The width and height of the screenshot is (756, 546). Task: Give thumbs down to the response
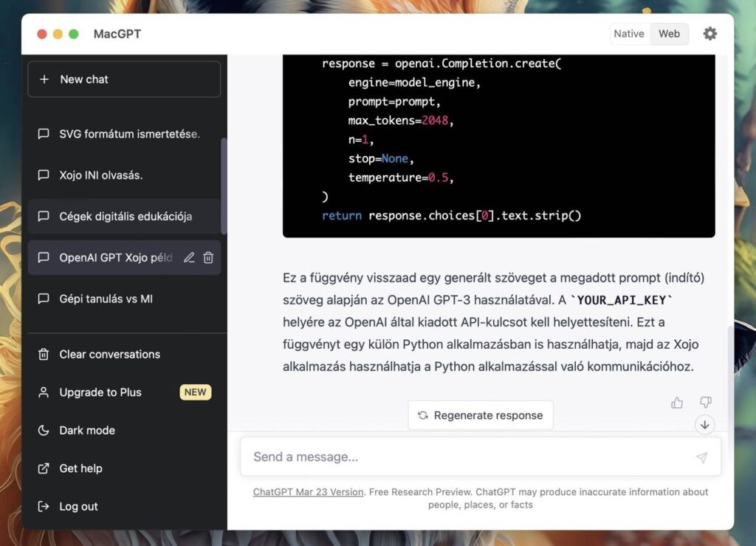point(705,402)
